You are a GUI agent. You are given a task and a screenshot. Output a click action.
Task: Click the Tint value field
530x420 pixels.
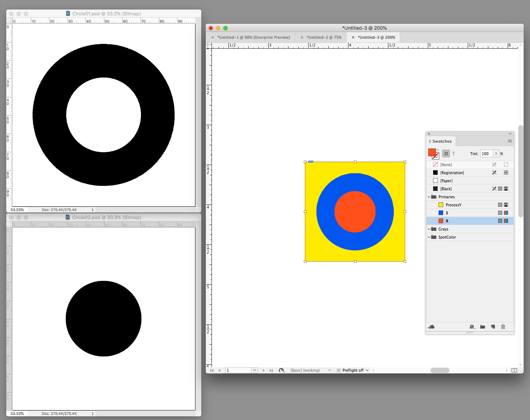486,154
